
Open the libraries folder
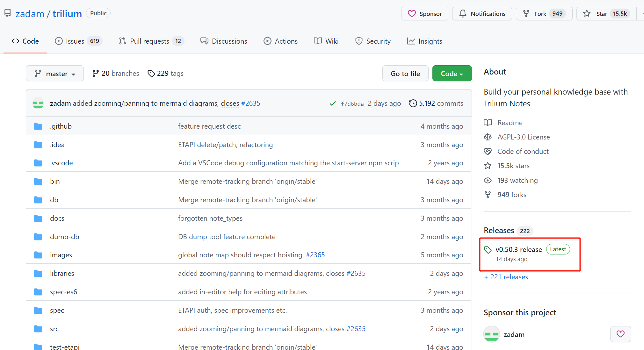coord(62,273)
